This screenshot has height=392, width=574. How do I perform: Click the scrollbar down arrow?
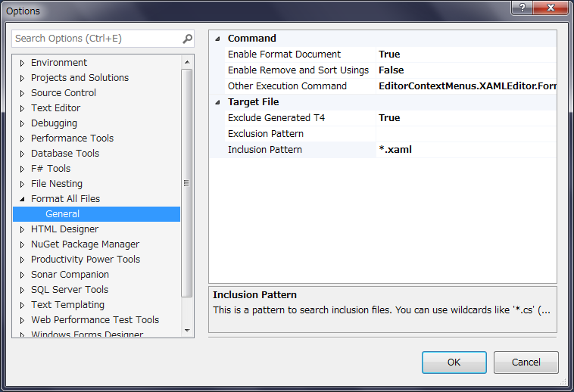187,330
